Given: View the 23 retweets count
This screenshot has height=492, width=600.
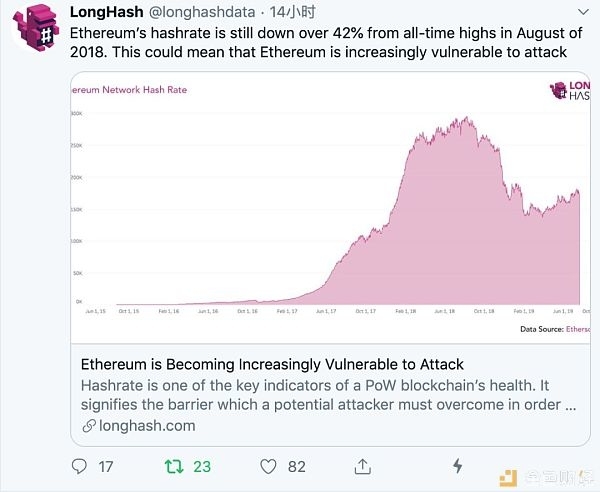Looking at the screenshot, I should pyautogui.click(x=202, y=467).
